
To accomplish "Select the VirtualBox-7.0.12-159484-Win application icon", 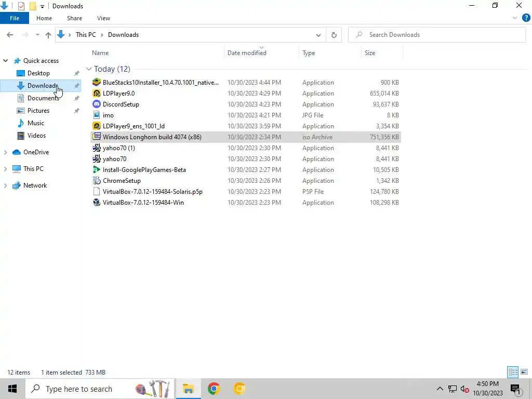I will [x=97, y=202].
